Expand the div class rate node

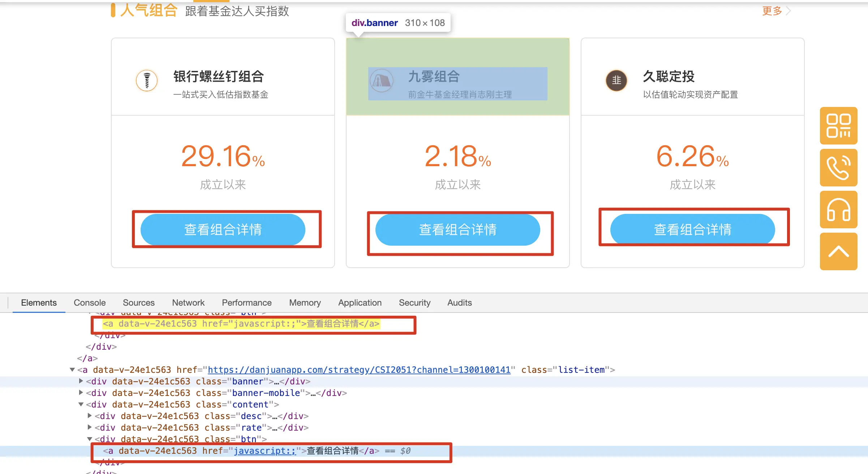coord(90,427)
